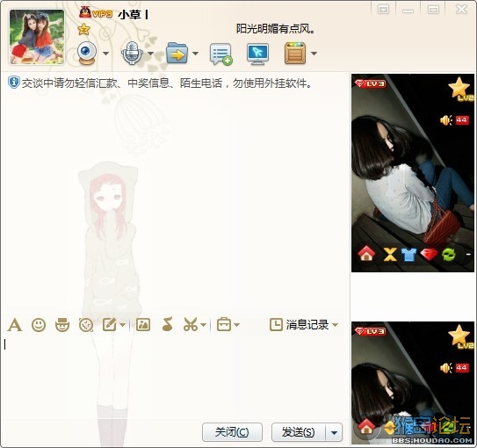Open the toolbox briefcase icon
Viewport: 477px width, 448px height.
(224, 324)
